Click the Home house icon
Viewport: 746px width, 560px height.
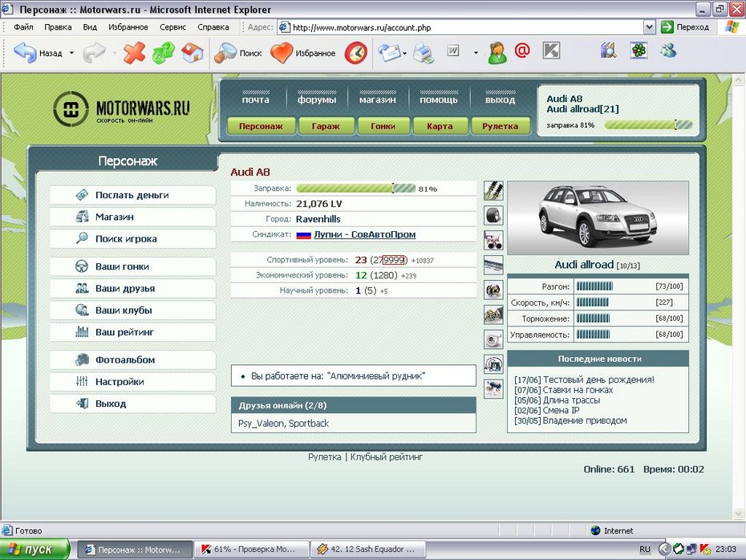coord(193,52)
